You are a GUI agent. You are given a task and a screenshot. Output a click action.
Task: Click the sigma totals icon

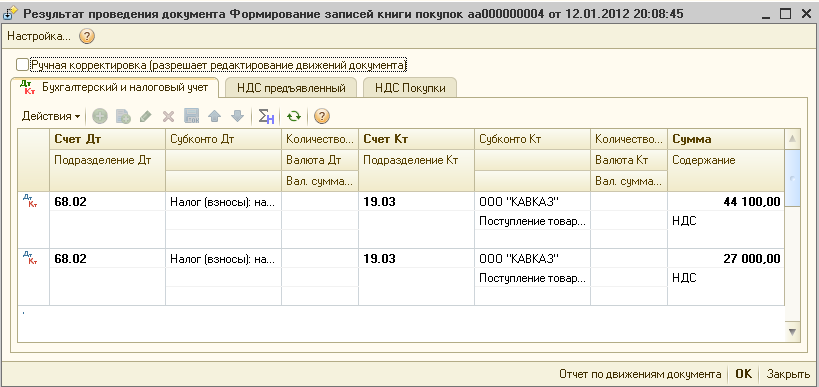[266, 116]
